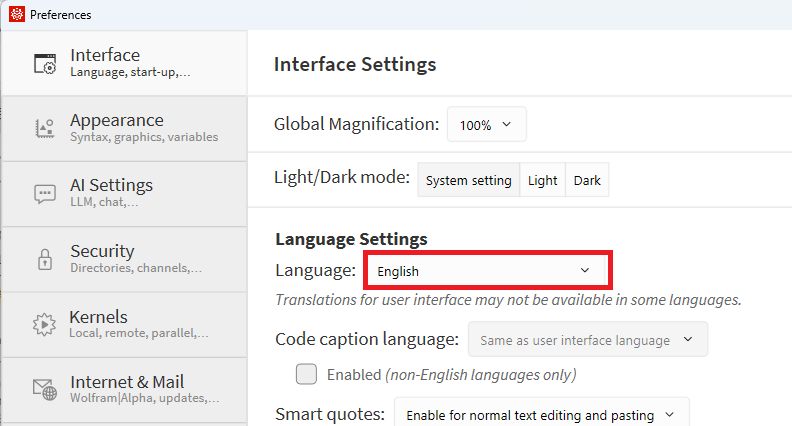Click the Interface Settings heading

[x=355, y=65]
